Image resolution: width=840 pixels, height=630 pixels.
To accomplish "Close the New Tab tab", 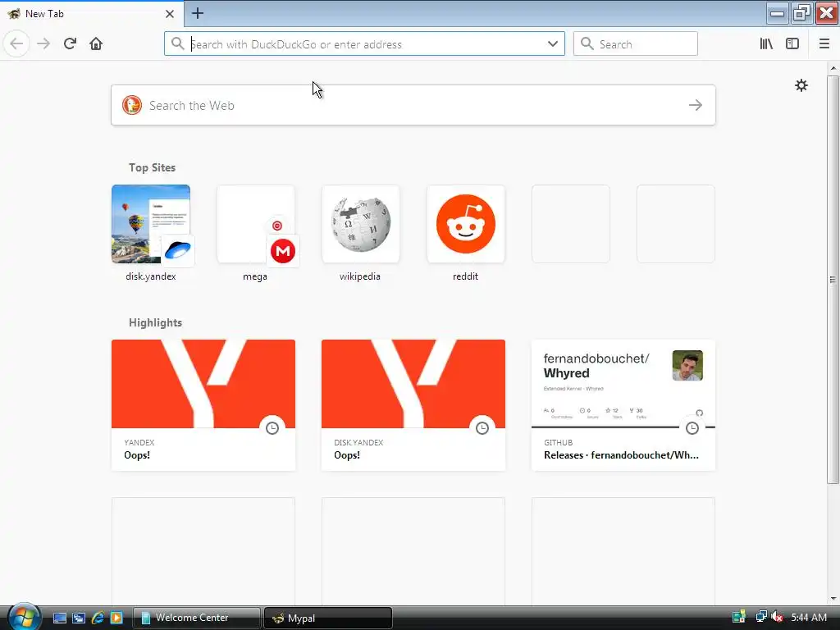I will coord(169,14).
